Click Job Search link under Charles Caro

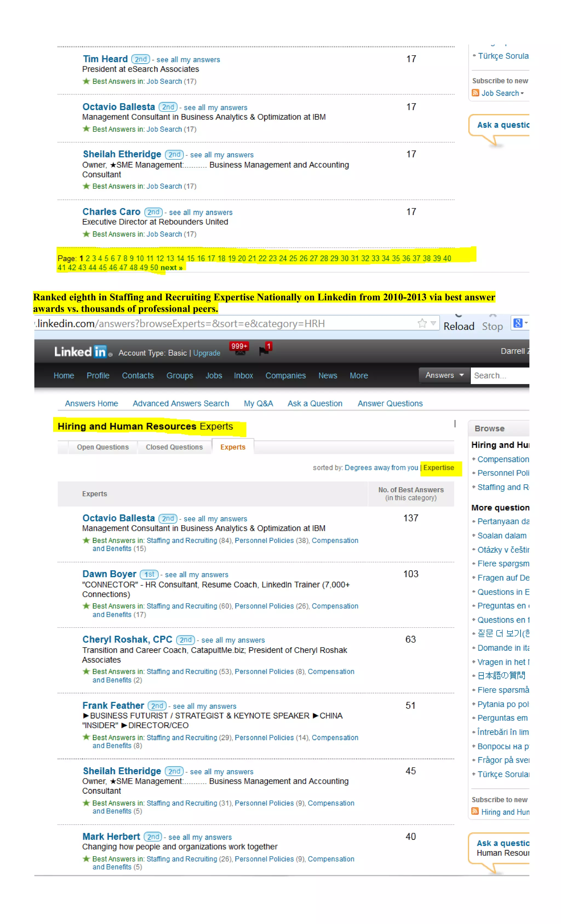(164, 234)
